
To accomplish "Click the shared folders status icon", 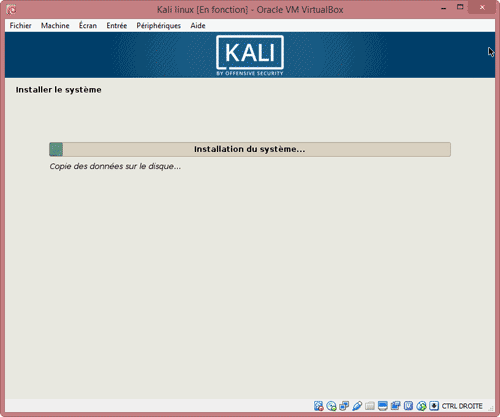I will 370,406.
